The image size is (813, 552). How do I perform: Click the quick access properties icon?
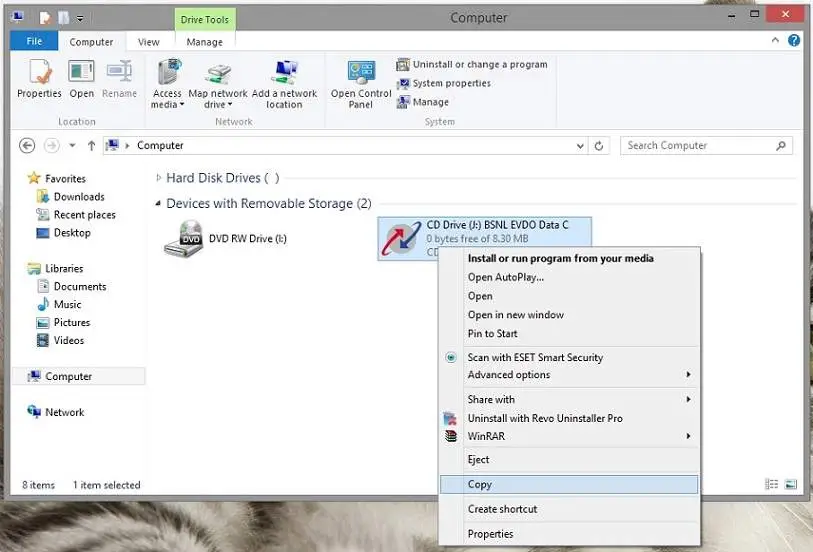[45, 18]
